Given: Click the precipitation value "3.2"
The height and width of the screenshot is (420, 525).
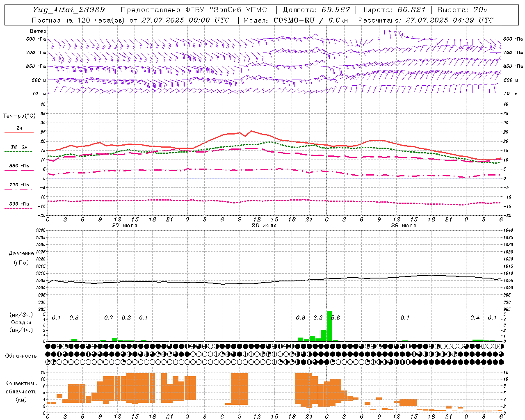Looking at the screenshot, I should click(x=318, y=318).
